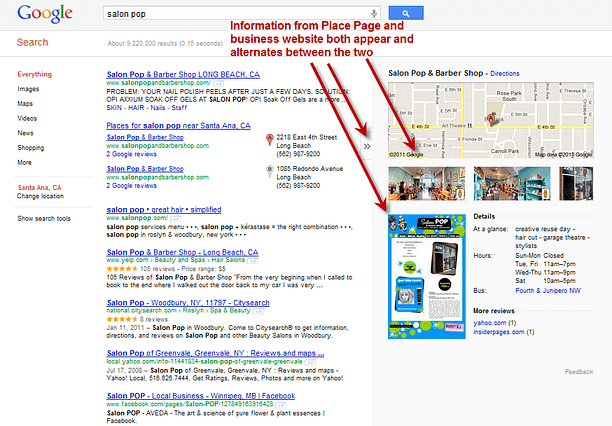Click the 105 reviews star rating on Yelp result
The image size is (612, 426).
coord(122,269)
